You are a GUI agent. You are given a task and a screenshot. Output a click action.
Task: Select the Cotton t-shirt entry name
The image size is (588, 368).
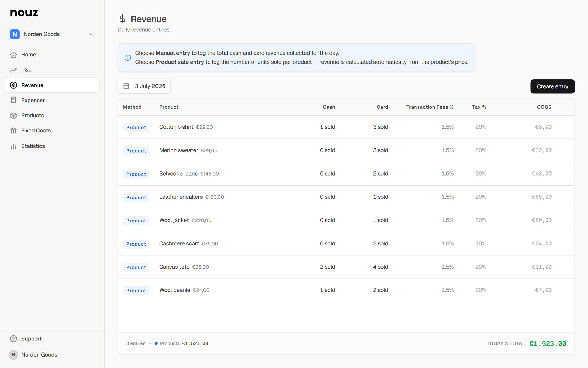point(176,127)
